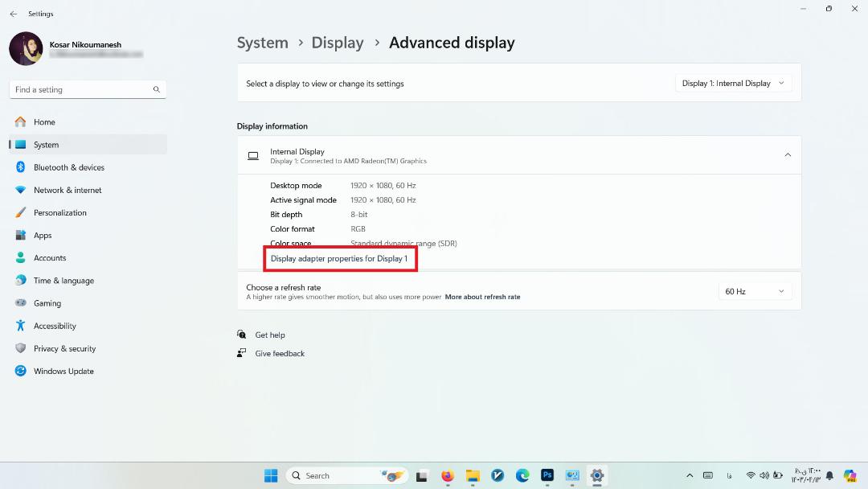This screenshot has width=868, height=489.
Task: Click the taskbar Search box
Action: 348,475
